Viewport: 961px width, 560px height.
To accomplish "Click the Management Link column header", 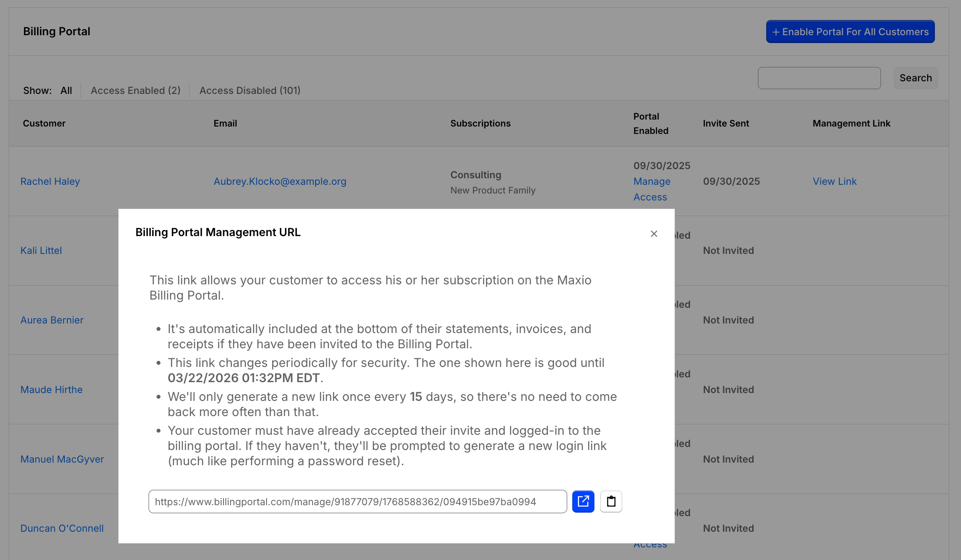I will [851, 123].
